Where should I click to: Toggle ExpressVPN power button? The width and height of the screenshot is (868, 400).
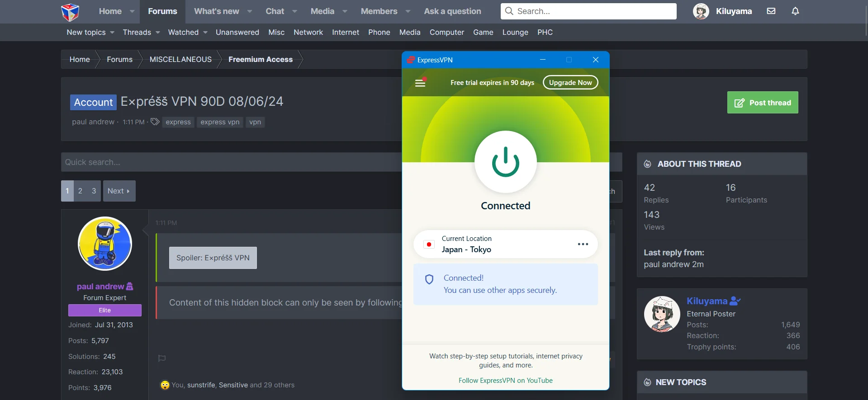(x=506, y=162)
